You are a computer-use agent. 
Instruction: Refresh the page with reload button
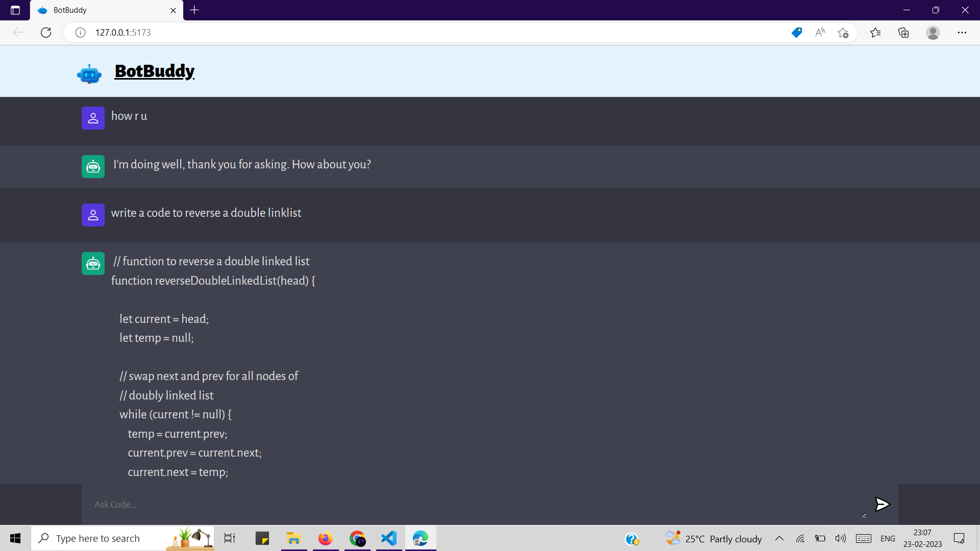coord(46,33)
